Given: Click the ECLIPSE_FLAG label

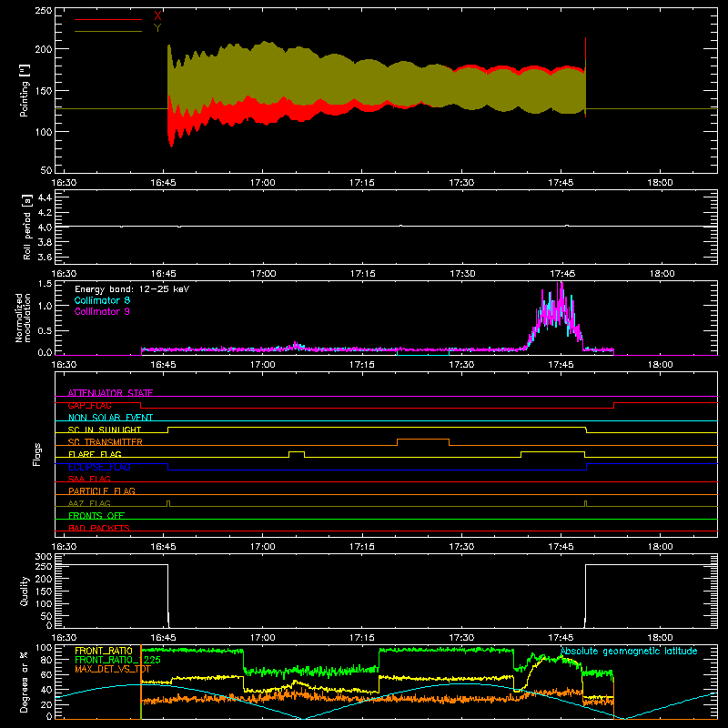Looking at the screenshot, I should point(99,467).
